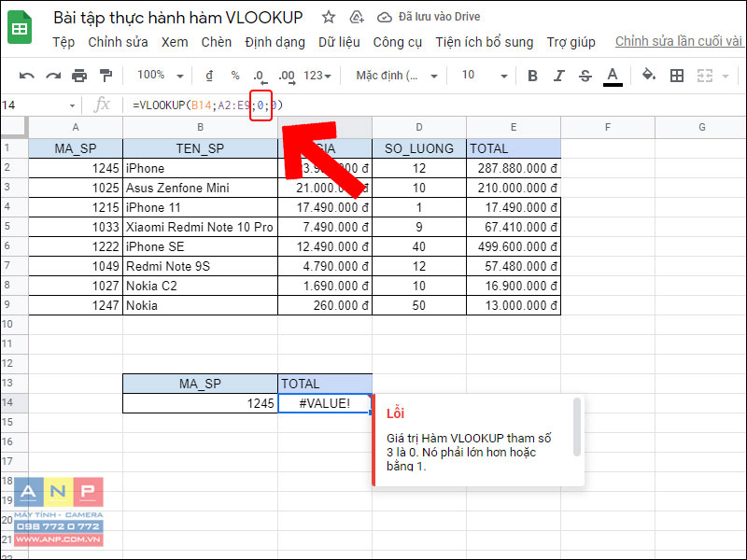This screenshot has width=747, height=560.
Task: Format the cell as percent
Action: coord(235,76)
